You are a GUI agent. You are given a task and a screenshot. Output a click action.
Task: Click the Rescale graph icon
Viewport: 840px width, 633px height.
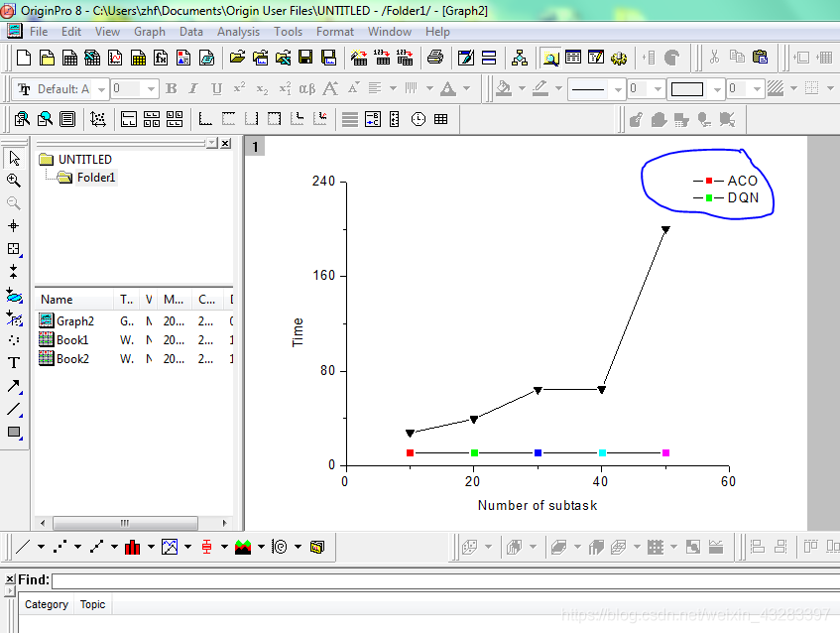[x=98, y=119]
